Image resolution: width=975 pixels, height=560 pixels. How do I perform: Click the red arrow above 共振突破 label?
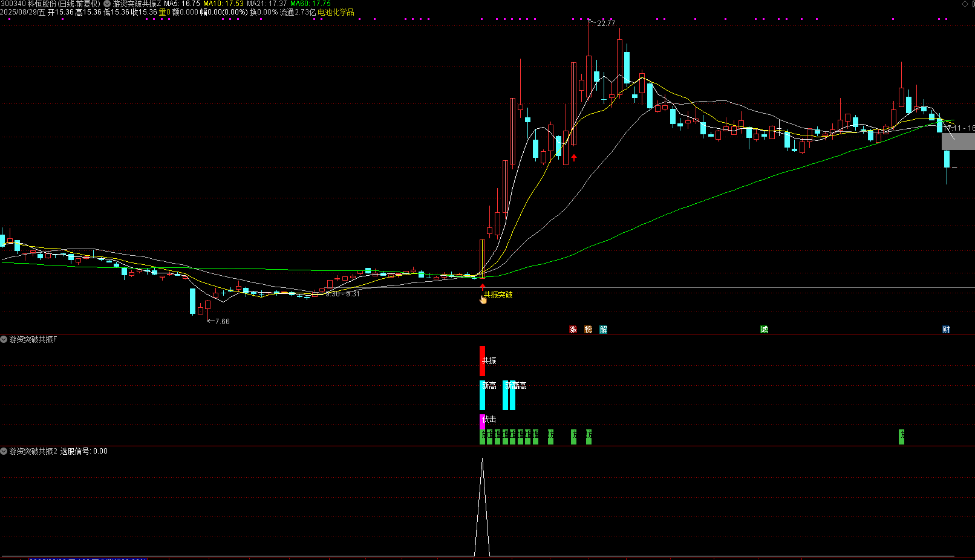click(x=482, y=285)
